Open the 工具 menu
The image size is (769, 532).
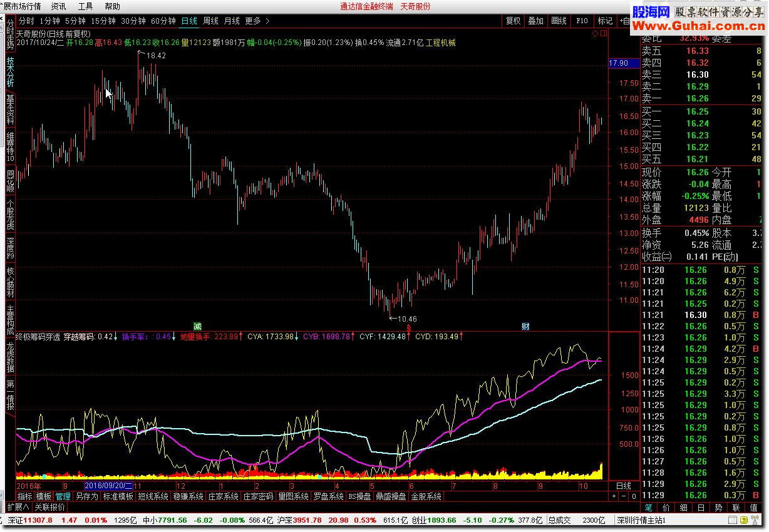[86, 6]
